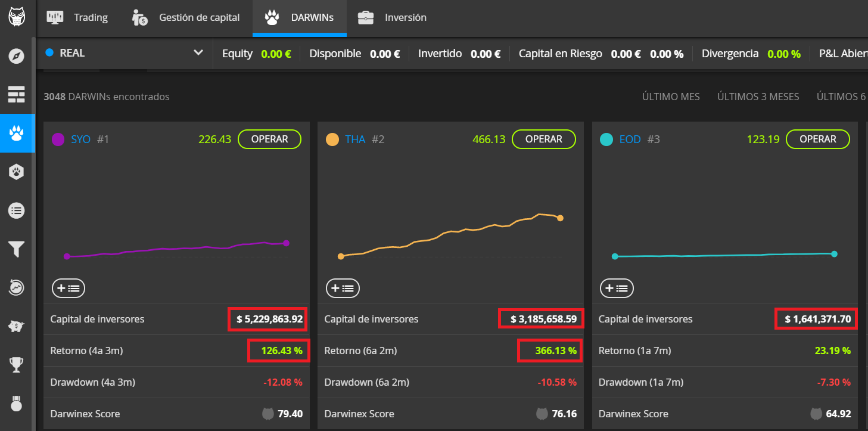Click the score badge icon beside 76.16
The width and height of the screenshot is (868, 431).
(x=542, y=414)
